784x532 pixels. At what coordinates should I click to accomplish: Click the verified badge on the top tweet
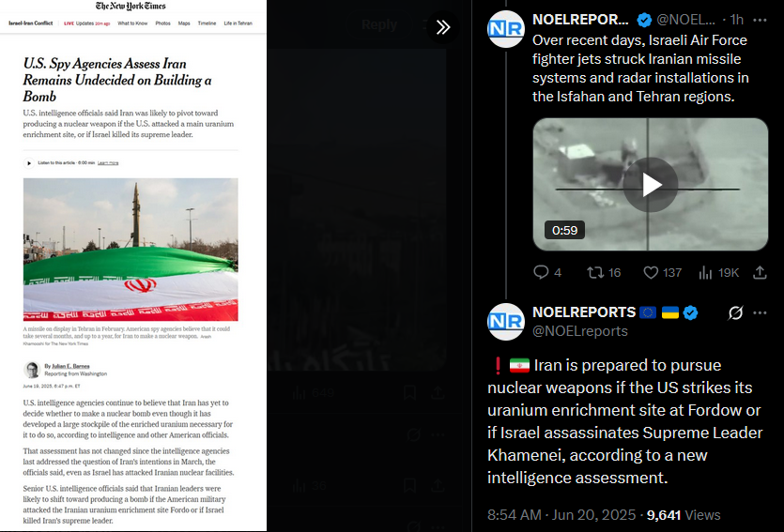pos(644,20)
